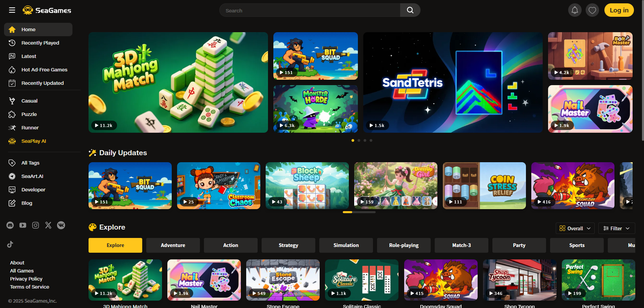Click the heart favorites icon in the header

pyautogui.click(x=592, y=10)
